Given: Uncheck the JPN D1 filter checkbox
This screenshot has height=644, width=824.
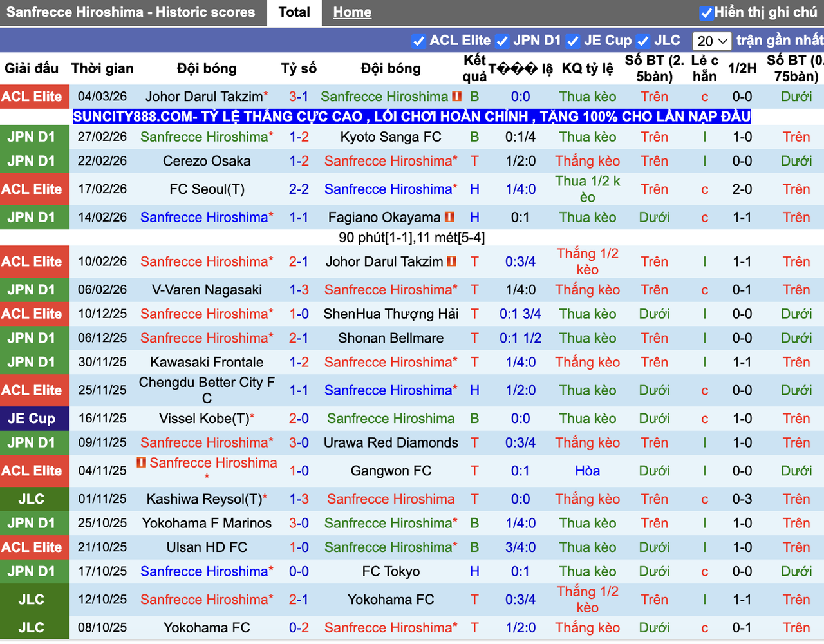Looking at the screenshot, I should point(503,41).
